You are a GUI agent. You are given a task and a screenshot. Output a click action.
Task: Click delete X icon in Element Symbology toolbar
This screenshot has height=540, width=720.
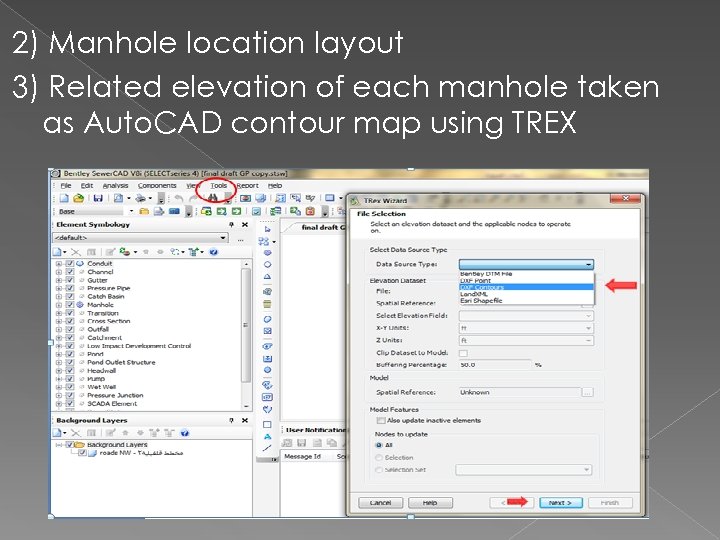[x=76, y=252]
